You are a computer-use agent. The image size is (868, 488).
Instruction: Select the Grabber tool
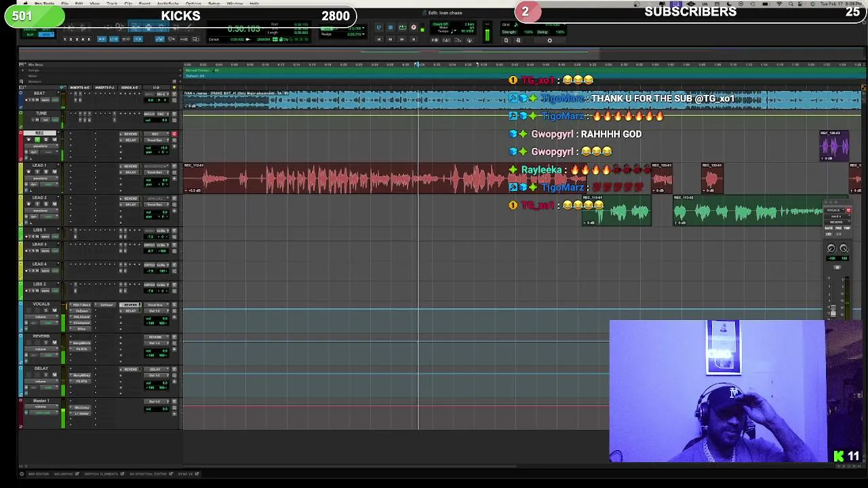(x=161, y=26)
